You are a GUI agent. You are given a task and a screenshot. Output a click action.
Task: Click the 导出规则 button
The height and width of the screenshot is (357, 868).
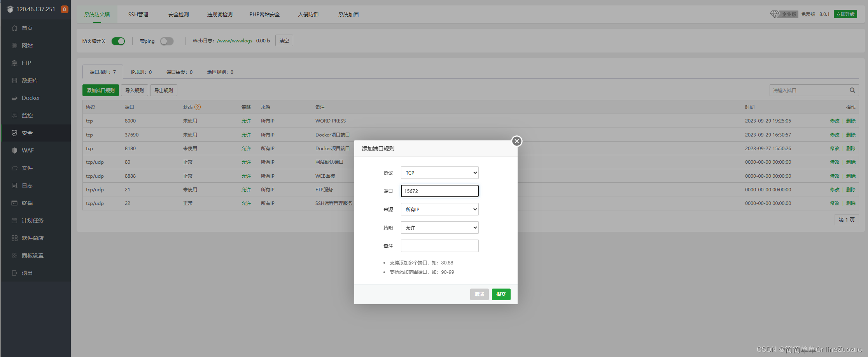[164, 90]
